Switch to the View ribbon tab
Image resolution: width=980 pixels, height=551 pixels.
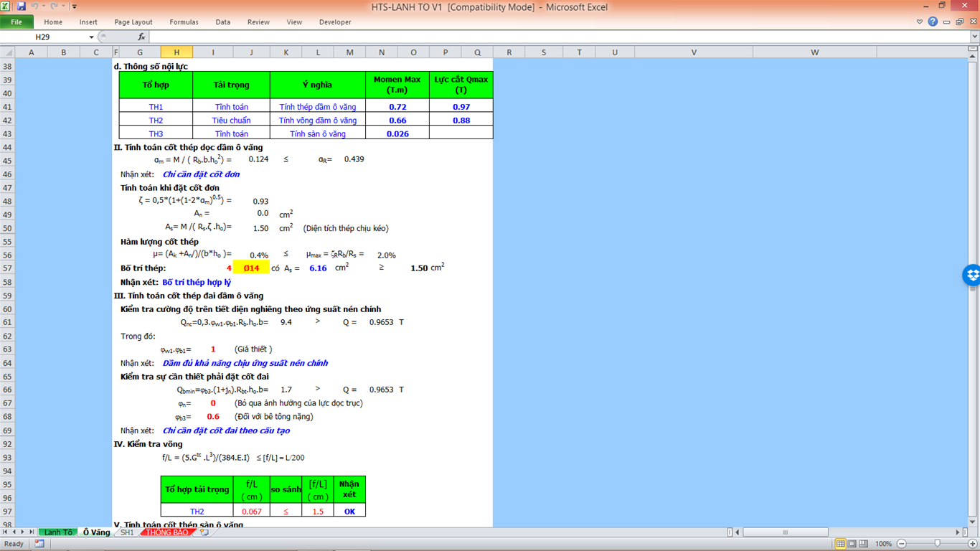294,22
